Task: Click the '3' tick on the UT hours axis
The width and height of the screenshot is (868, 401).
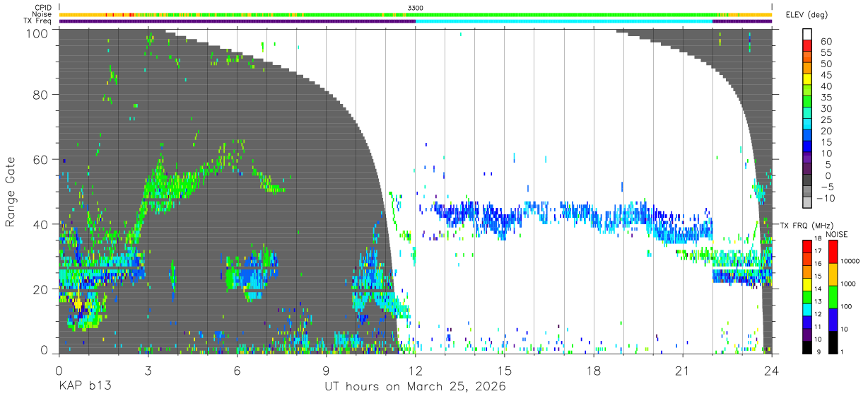Action: [x=148, y=371]
